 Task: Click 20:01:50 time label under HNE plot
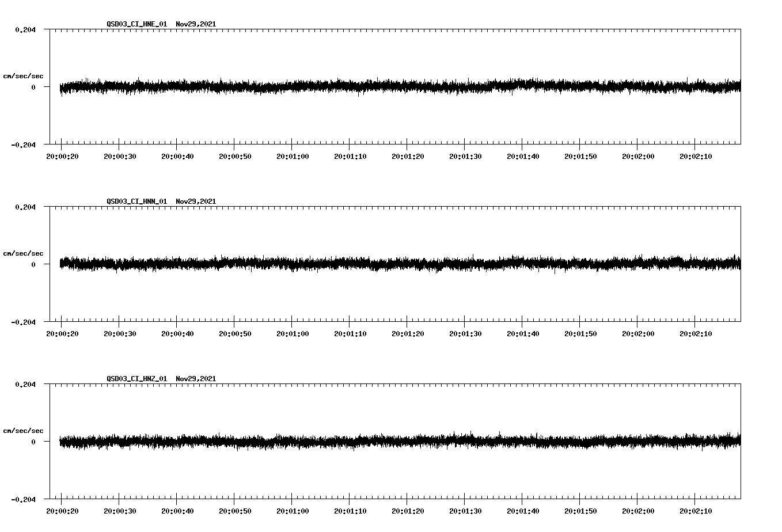580,157
